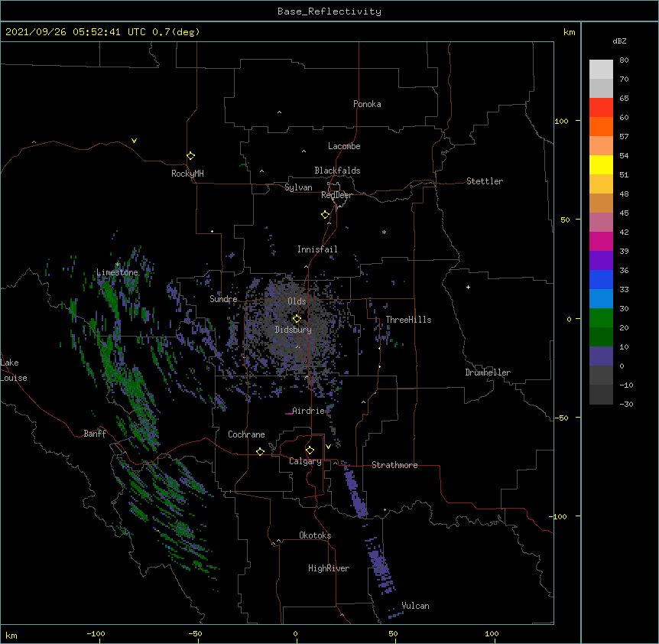Select the Vulcan label

click(415, 606)
